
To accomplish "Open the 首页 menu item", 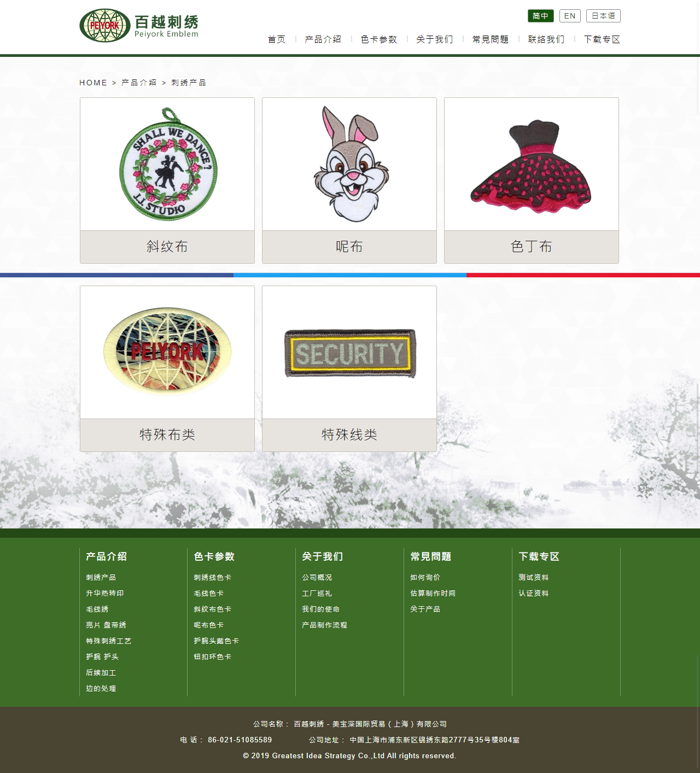I will click(x=277, y=39).
